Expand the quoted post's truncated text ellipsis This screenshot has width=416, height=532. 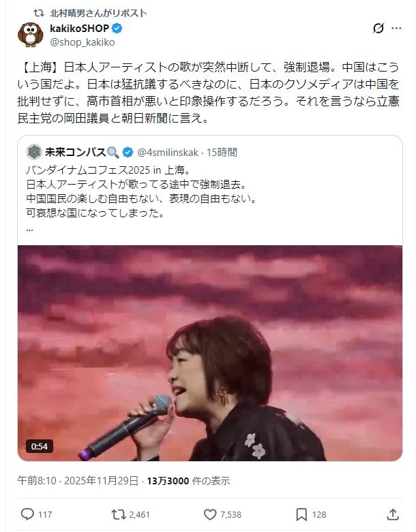(29, 229)
